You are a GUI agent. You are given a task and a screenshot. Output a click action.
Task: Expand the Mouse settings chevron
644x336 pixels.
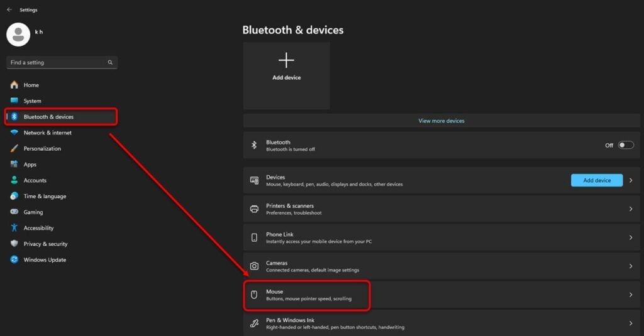631,295
